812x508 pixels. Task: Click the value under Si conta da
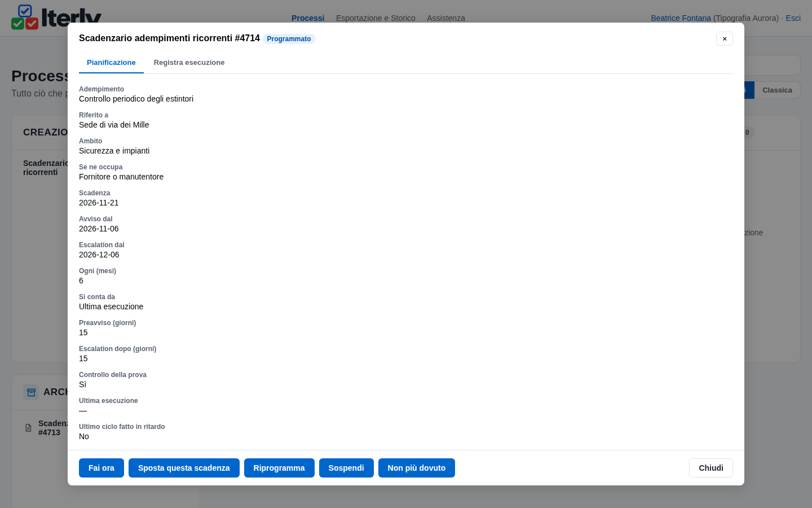click(111, 306)
